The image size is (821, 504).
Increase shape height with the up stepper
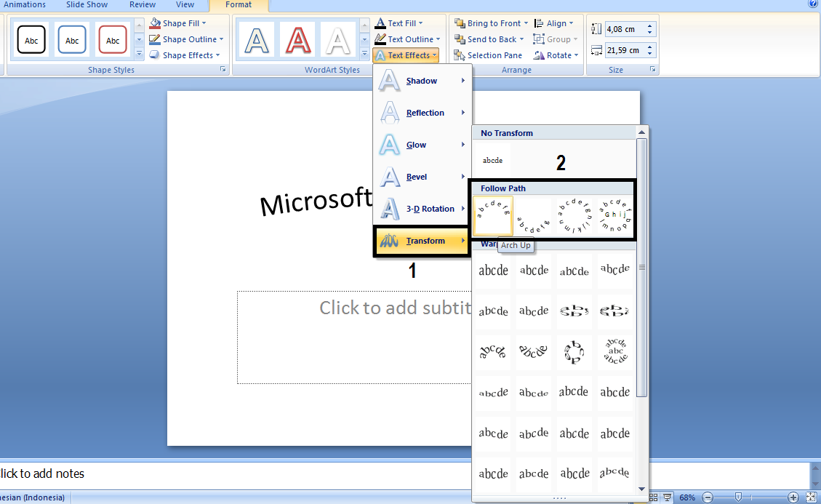coord(650,26)
